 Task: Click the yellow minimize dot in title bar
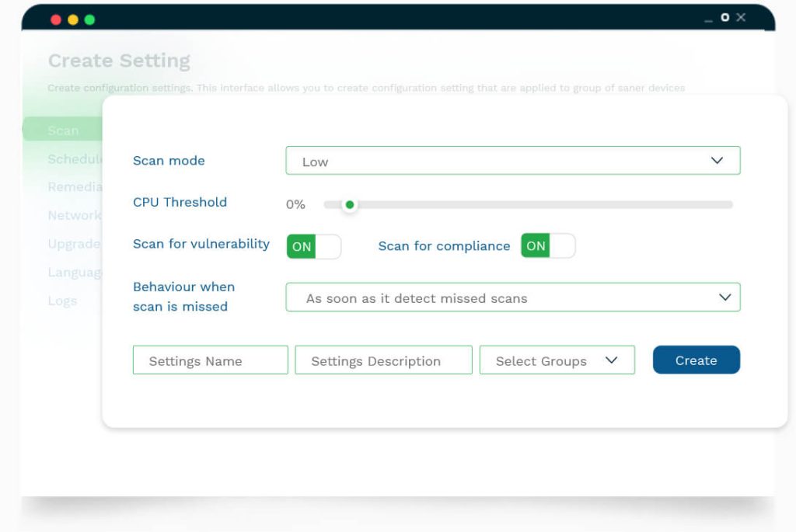pyautogui.click(x=72, y=19)
